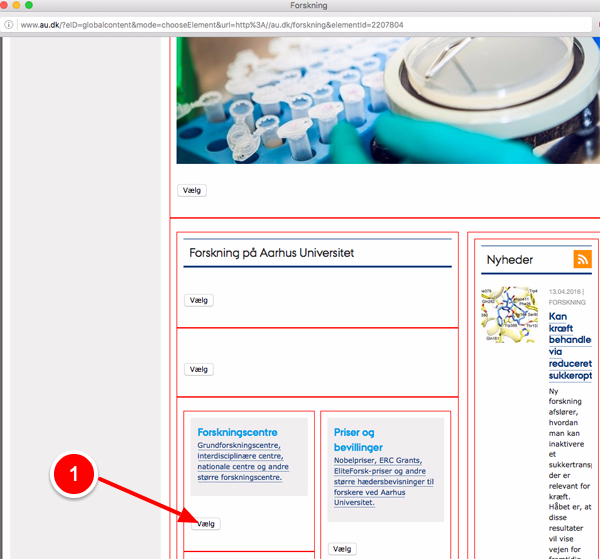Minimize the window with yellow button
600x559 pixels.
(29, 6)
